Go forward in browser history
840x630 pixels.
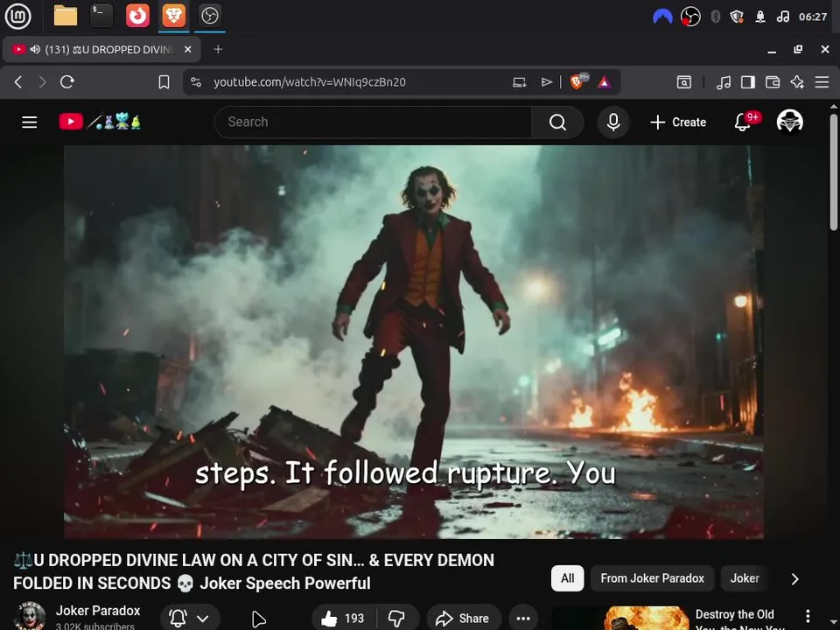42,82
